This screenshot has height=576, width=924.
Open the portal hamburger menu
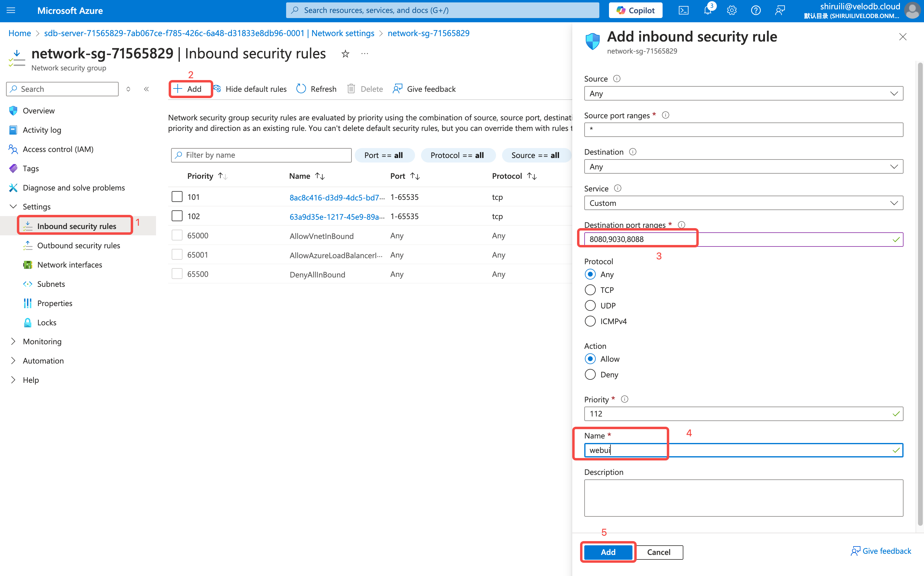(11, 10)
